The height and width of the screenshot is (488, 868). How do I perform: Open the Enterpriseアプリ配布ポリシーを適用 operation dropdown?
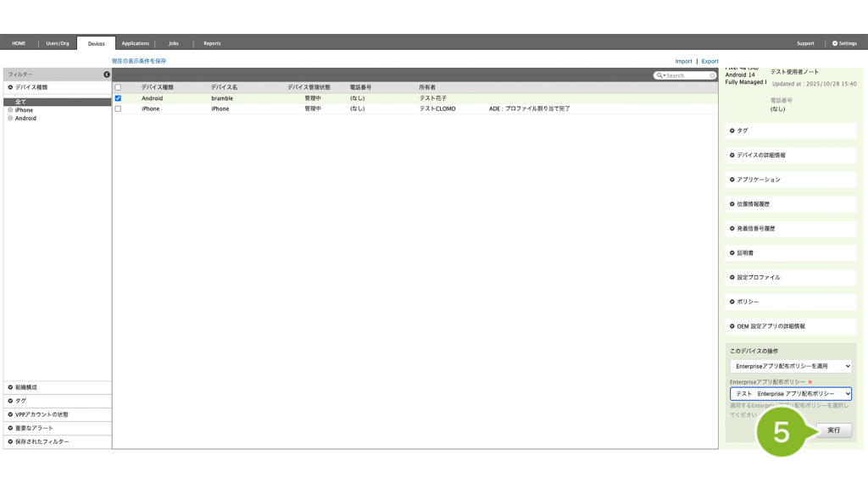click(x=790, y=366)
